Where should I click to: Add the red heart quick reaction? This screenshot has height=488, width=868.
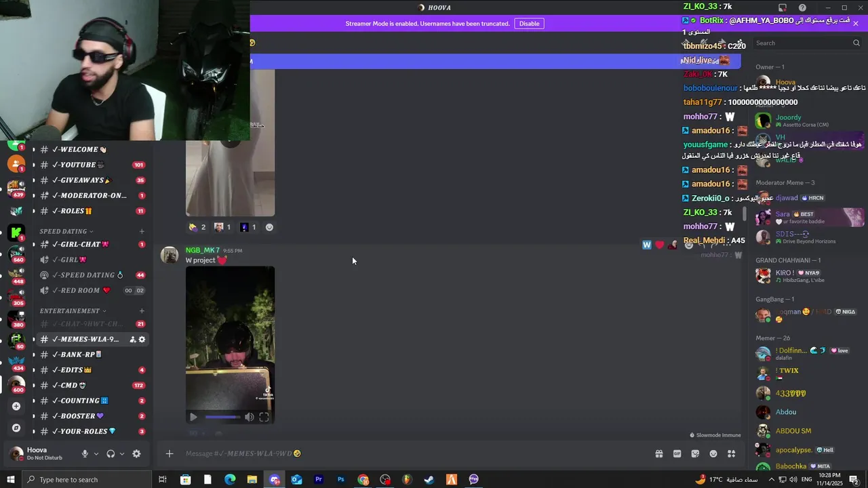659,245
